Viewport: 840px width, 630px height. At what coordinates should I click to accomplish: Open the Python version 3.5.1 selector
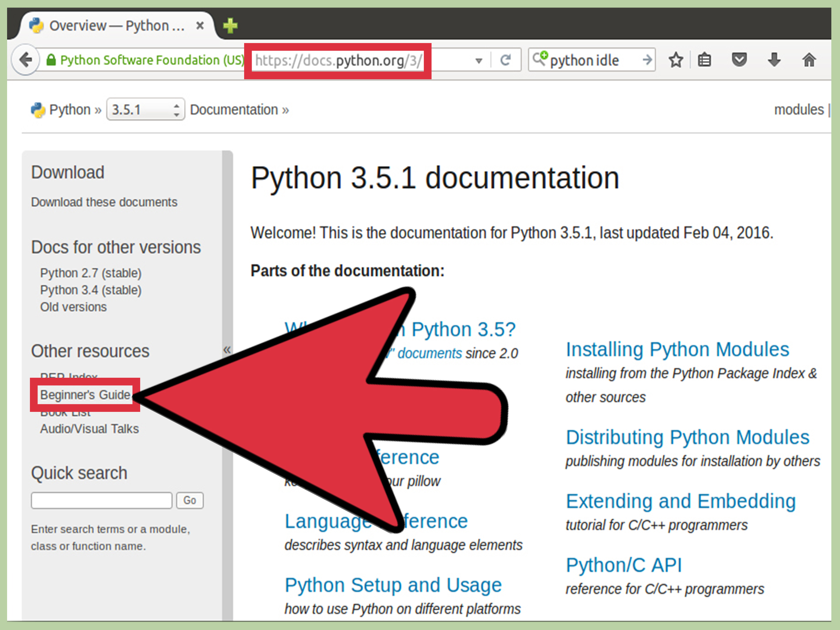click(145, 110)
